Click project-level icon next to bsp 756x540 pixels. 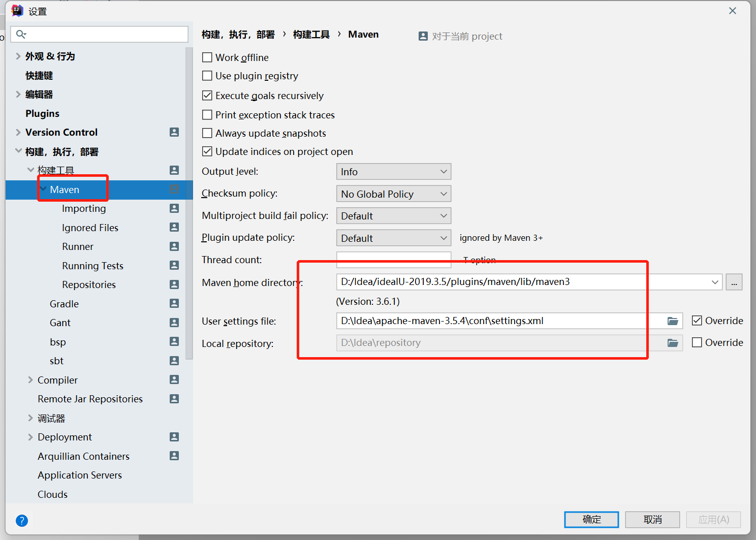174,341
